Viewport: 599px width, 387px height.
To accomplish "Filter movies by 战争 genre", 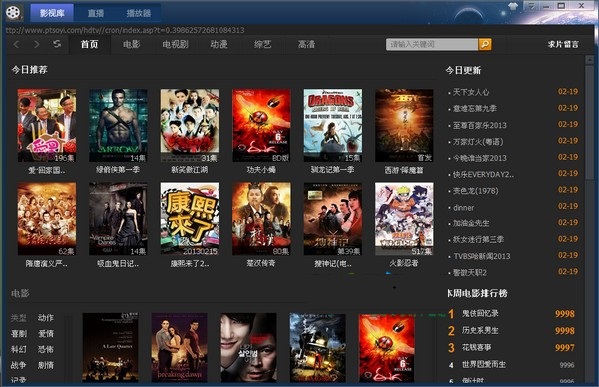I will coord(19,365).
